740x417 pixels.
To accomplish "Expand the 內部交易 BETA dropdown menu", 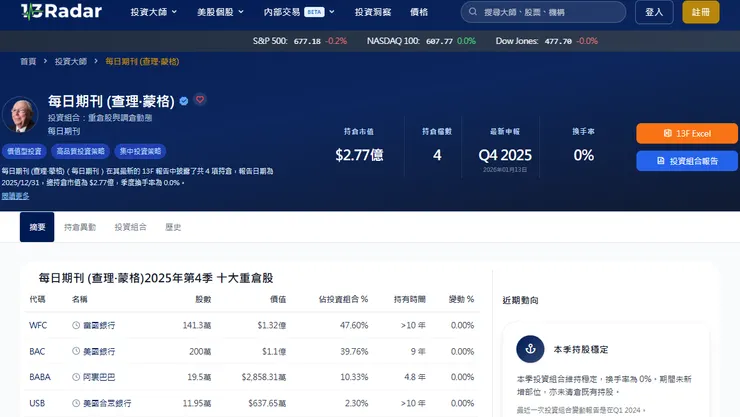I will pos(299,12).
